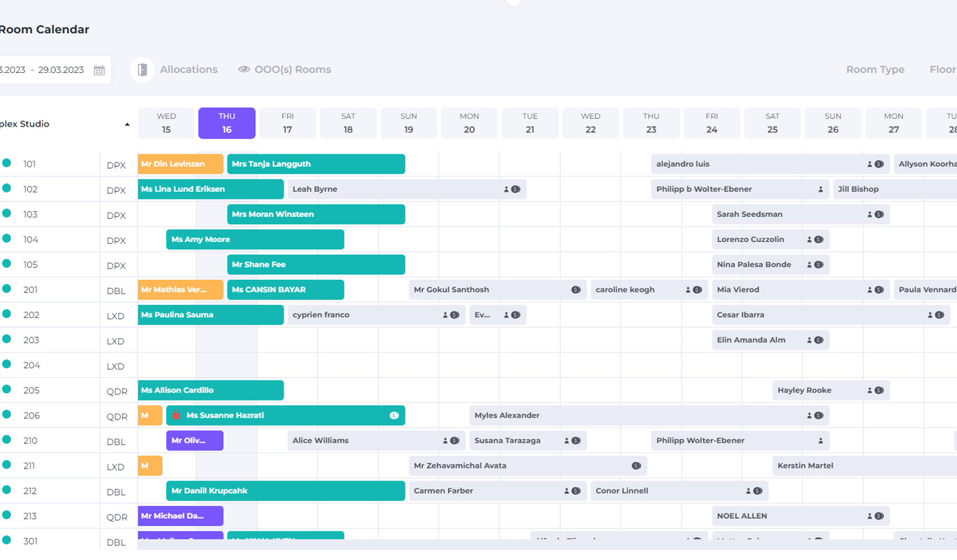The width and height of the screenshot is (957, 560).
Task: Open the Floor filter dropdown
Action: pos(943,69)
